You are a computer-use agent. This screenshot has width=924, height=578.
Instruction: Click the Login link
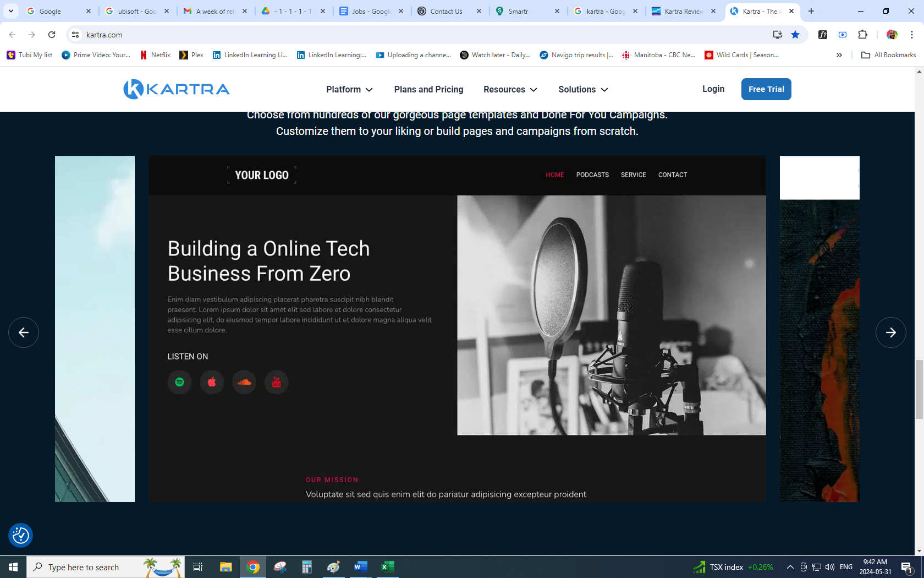tap(713, 89)
